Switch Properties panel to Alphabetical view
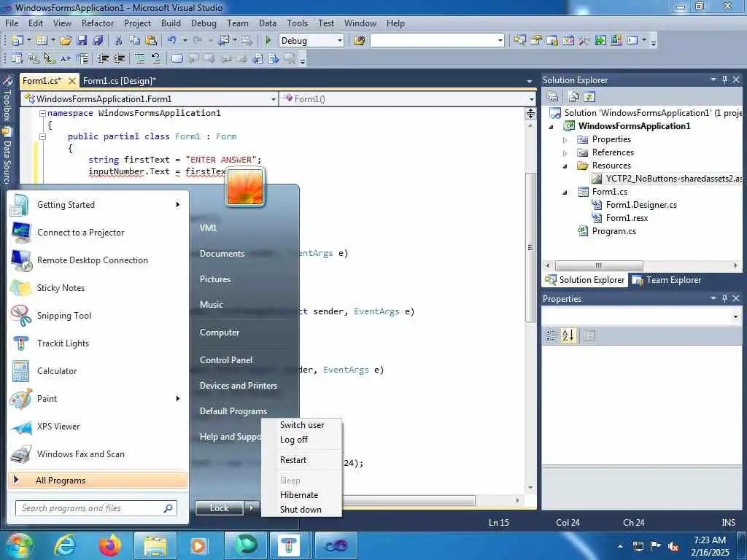Screen dimensions: 747x560 [x=568, y=335]
